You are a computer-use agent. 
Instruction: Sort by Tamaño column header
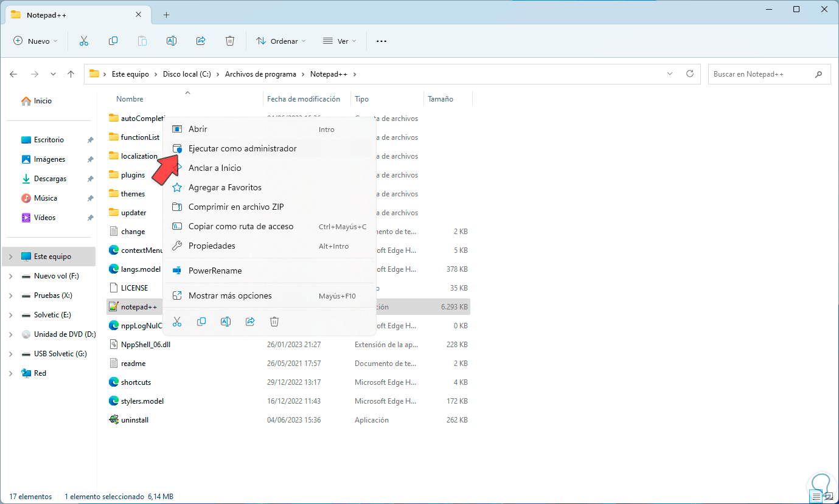click(x=440, y=99)
